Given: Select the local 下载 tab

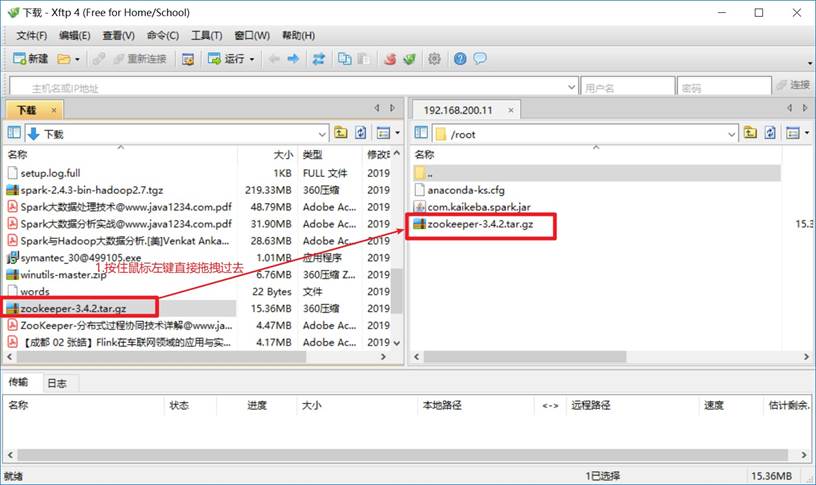Looking at the screenshot, I should tap(26, 110).
